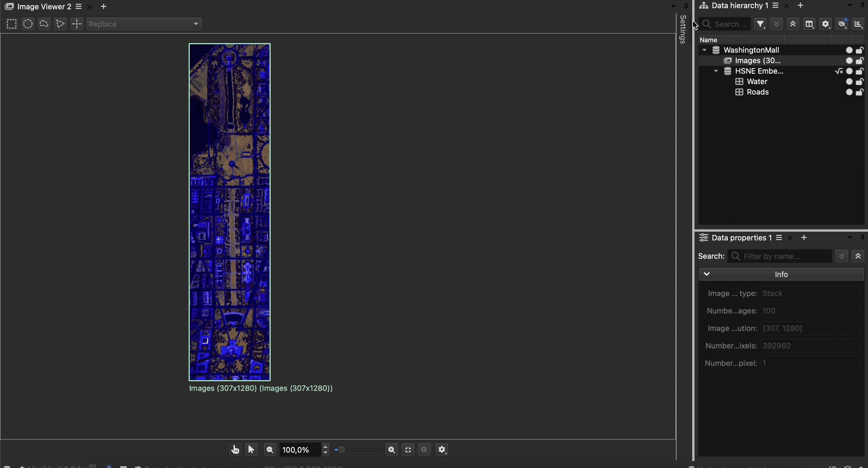Activate the crosshair sample picker tool
The height and width of the screenshot is (468, 868).
77,24
